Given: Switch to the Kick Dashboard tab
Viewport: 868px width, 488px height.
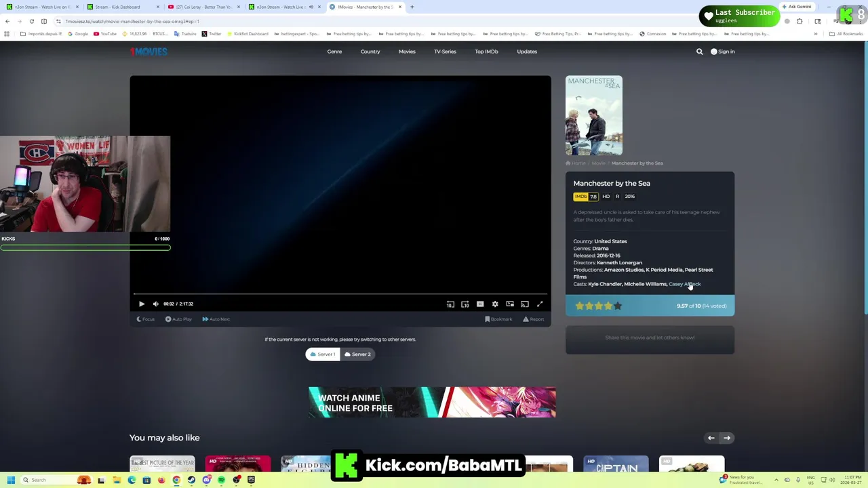Looking at the screenshot, I should 122,7.
